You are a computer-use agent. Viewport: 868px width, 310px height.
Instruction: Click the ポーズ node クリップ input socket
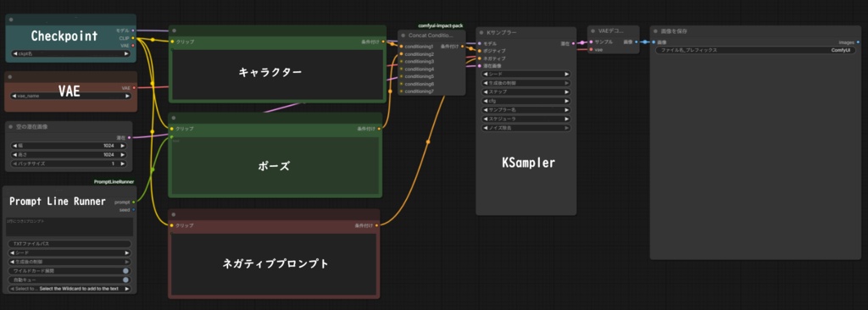172,129
